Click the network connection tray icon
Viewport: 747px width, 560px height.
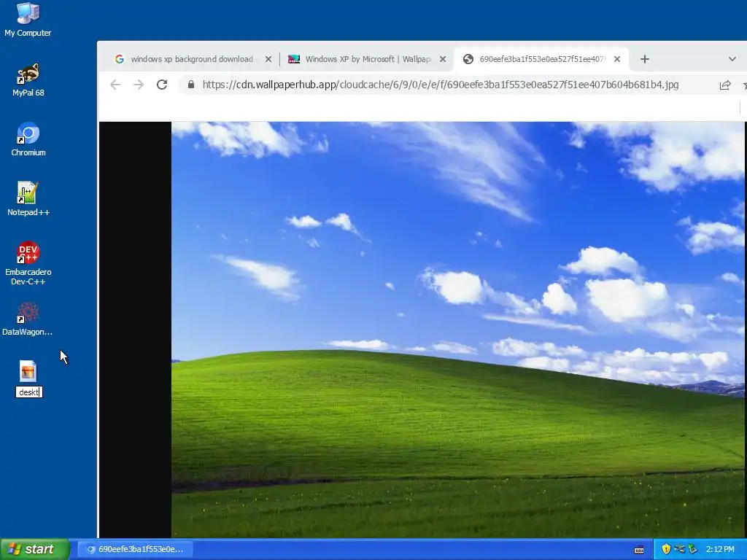pos(679,549)
